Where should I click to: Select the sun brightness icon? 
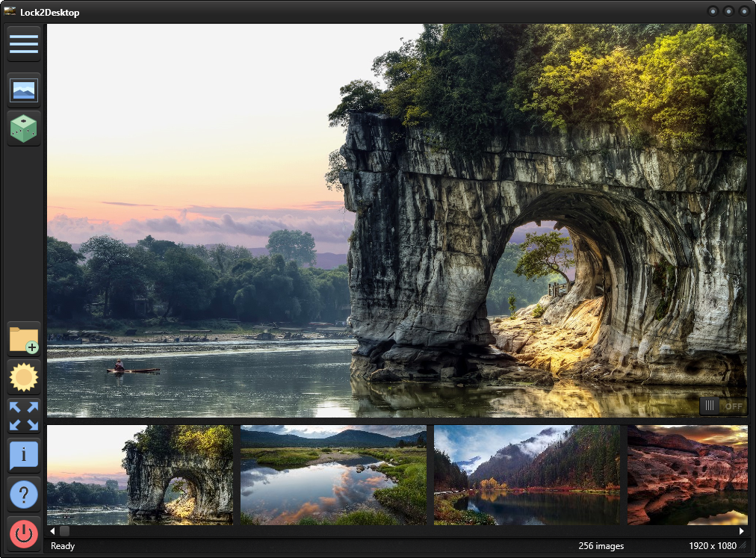point(23,376)
